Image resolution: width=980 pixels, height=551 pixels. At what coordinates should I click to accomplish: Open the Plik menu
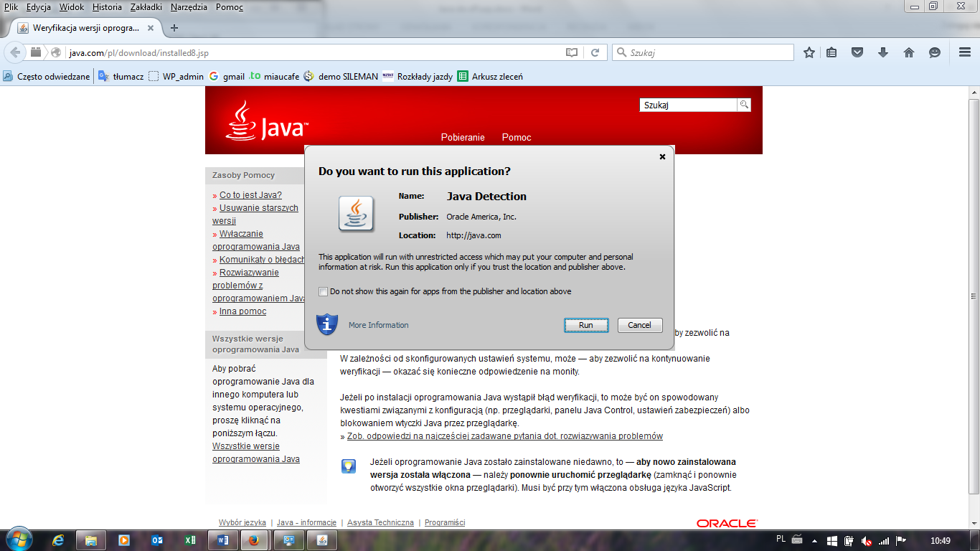(x=11, y=7)
